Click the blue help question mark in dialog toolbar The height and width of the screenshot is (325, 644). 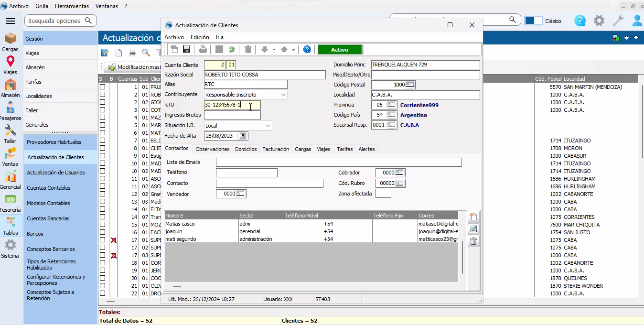click(307, 49)
